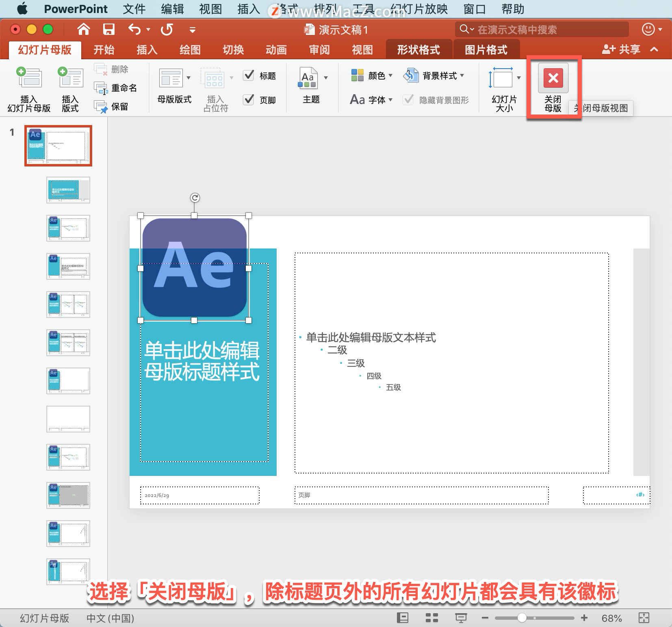Click the Master Layout icon
This screenshot has width=672, height=627.
click(171, 78)
